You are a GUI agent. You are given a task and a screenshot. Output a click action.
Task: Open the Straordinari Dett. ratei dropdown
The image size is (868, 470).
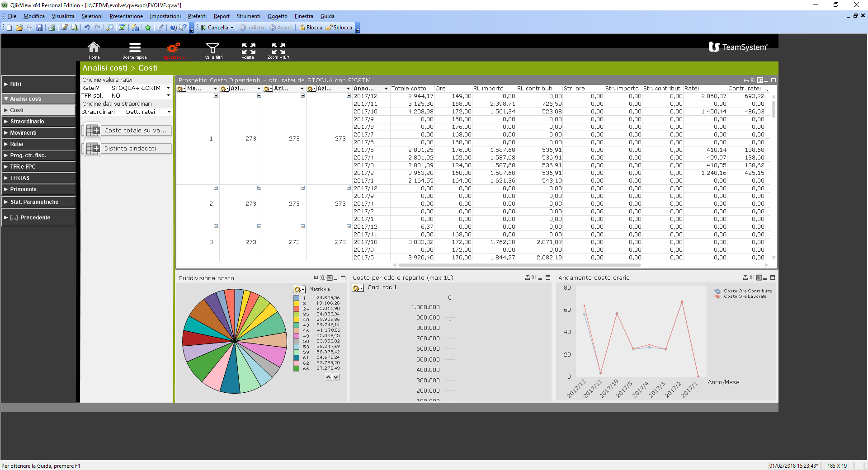pos(169,112)
